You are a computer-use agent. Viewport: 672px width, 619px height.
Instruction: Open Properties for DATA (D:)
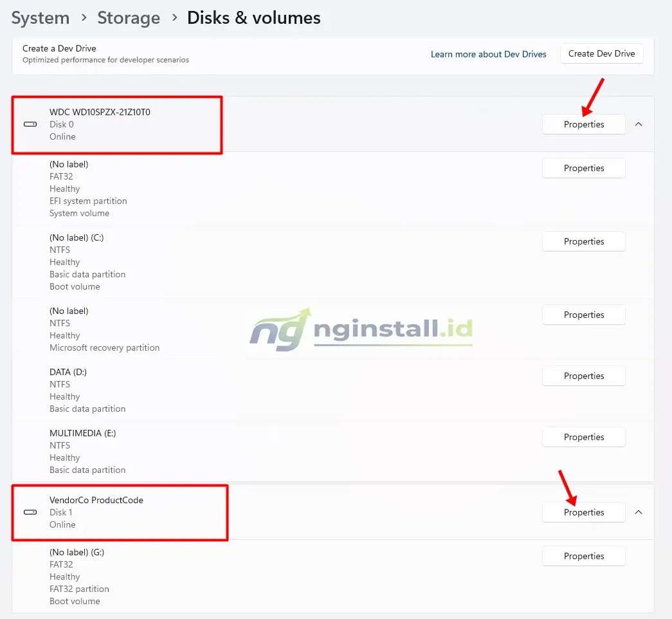[584, 376]
